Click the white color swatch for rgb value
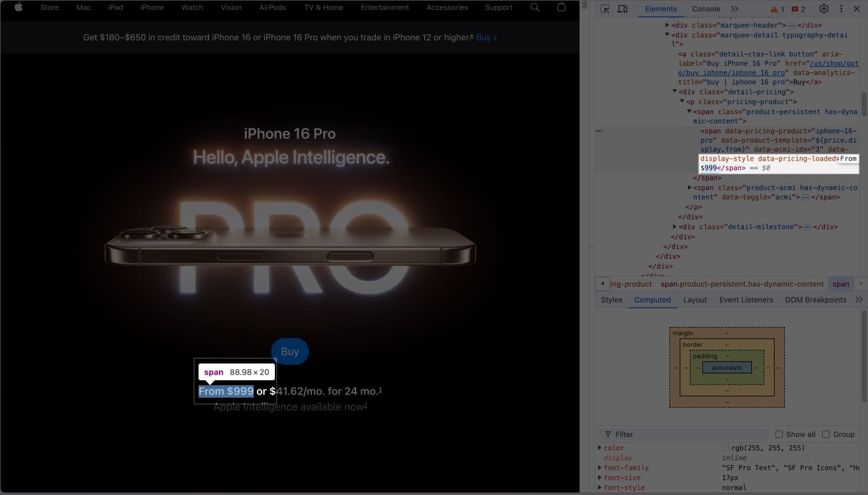The height and width of the screenshot is (495, 868). pos(727,448)
